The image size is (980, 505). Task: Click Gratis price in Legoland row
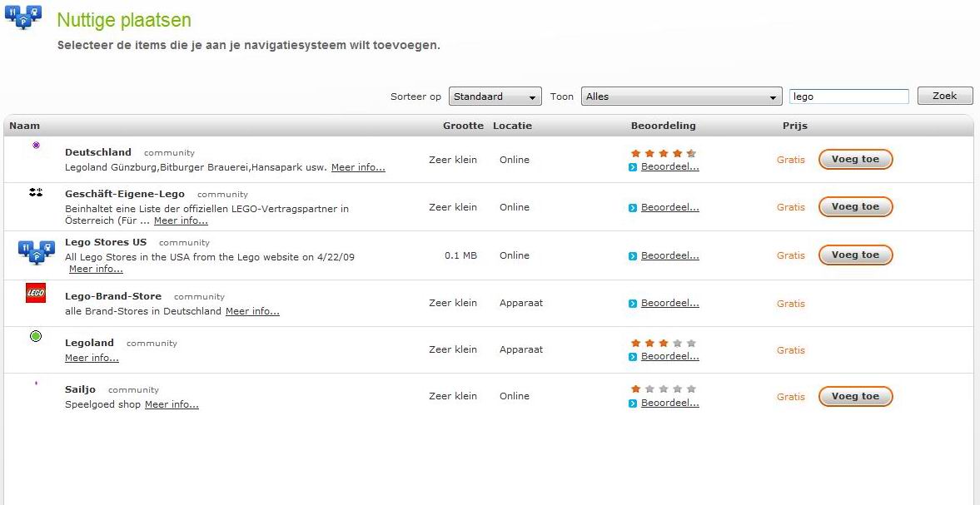click(x=791, y=350)
